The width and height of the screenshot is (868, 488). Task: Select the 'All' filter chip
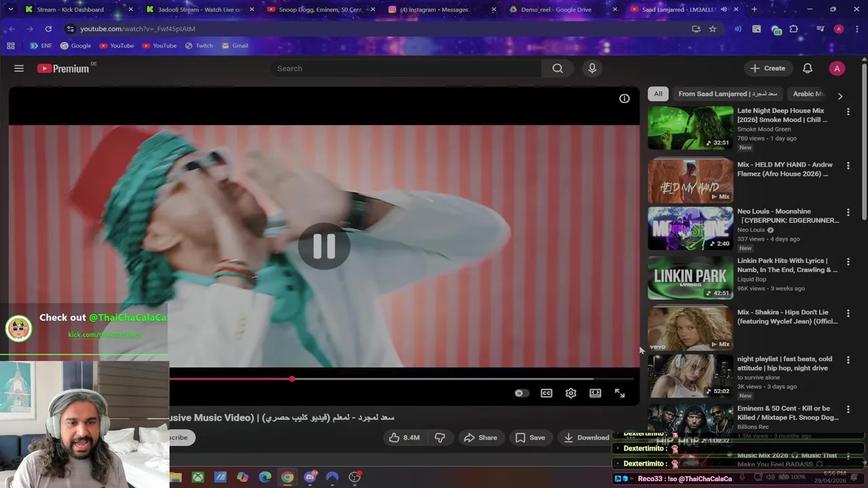tap(658, 94)
